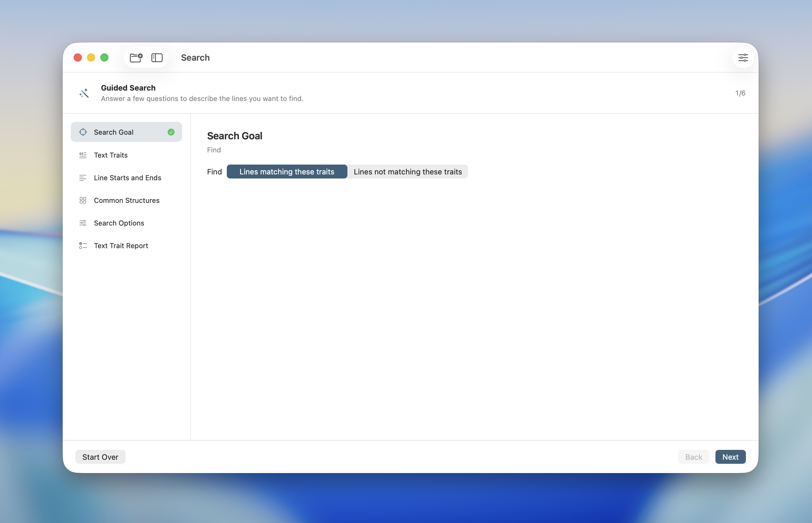The height and width of the screenshot is (523, 812).
Task: Click the description 'Answer a few questions'
Action: tap(202, 98)
